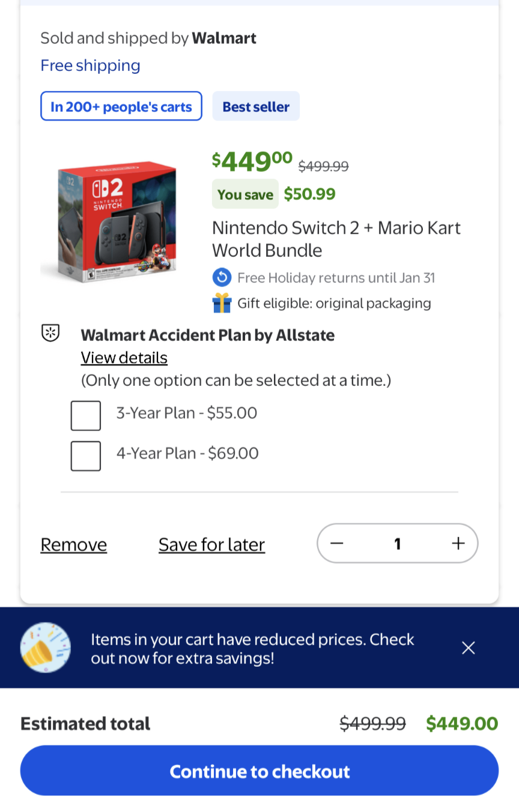Tap the quantity number field
Image resolution: width=519 pixels, height=812 pixels.
pos(397,543)
